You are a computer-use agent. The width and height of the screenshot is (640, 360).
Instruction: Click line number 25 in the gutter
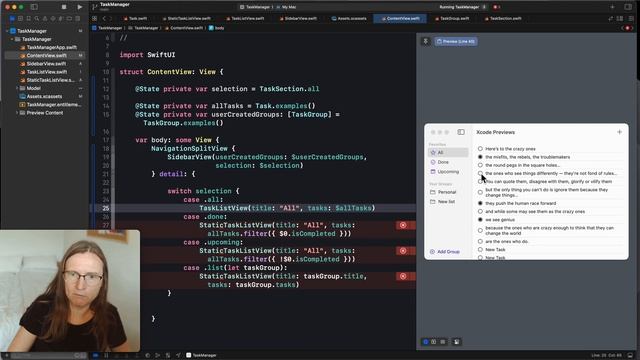pos(106,208)
